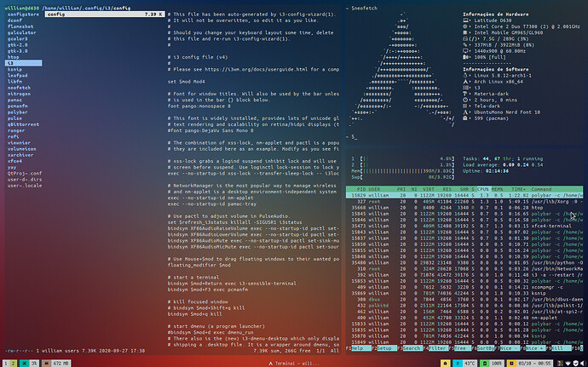Click the ranger path /home/william/.config/i3/config
Image resolution: width=588 pixels, height=367 pixels.
coord(86,8)
